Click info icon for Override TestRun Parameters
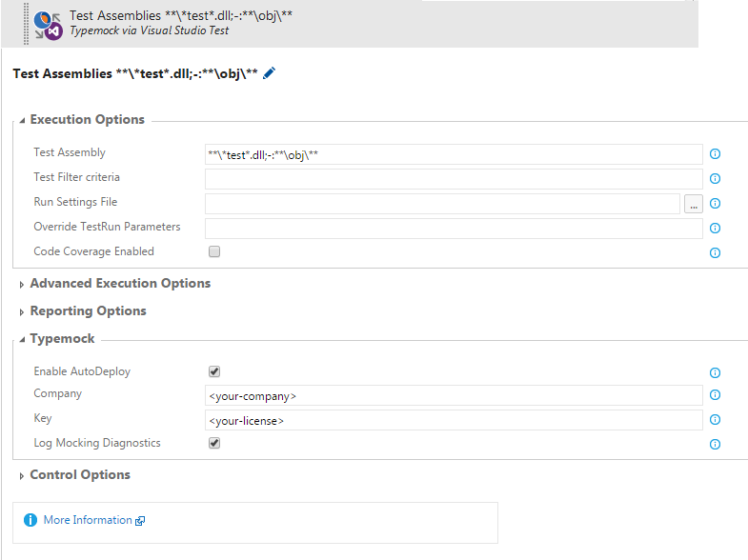The image size is (748, 560). pyautogui.click(x=715, y=229)
